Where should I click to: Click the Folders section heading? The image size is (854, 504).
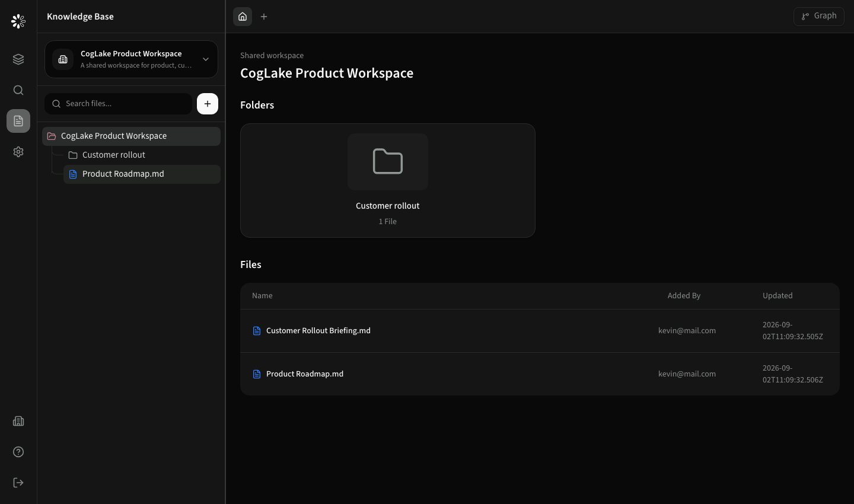257,105
